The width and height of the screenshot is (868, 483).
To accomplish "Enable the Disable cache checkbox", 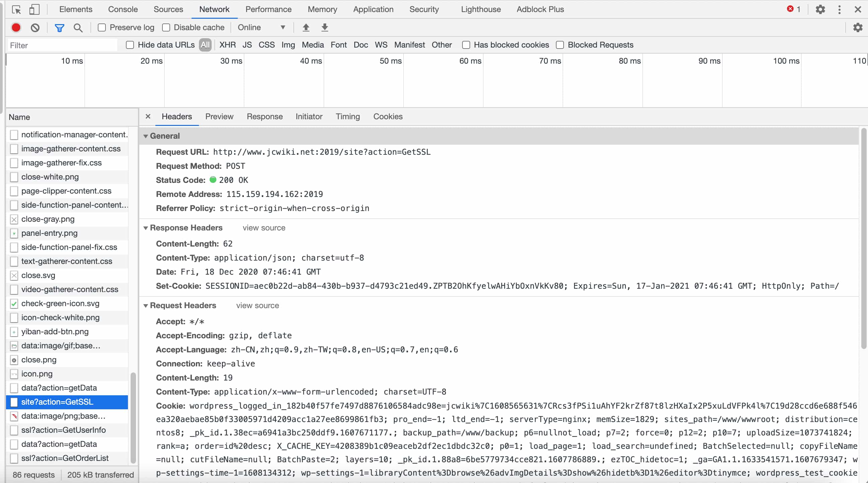I will [x=166, y=28].
